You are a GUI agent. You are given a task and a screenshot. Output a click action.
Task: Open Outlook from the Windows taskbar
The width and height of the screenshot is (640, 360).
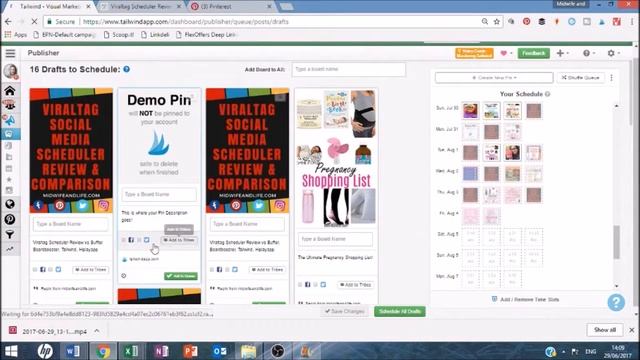(220, 351)
